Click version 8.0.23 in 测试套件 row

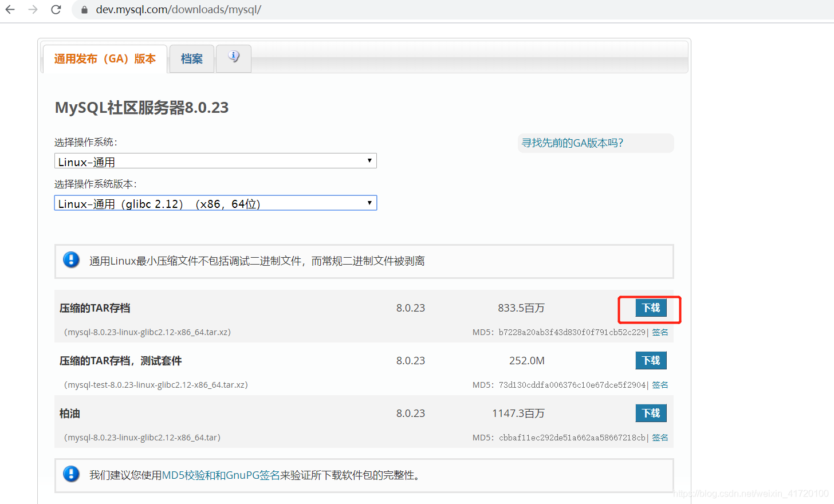click(x=411, y=361)
